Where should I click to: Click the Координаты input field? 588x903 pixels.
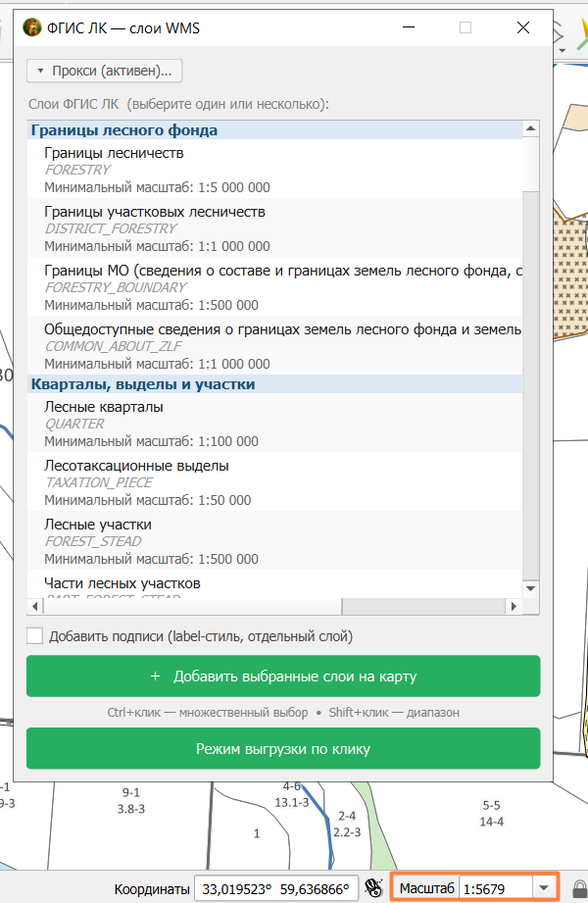pyautogui.click(x=275, y=888)
